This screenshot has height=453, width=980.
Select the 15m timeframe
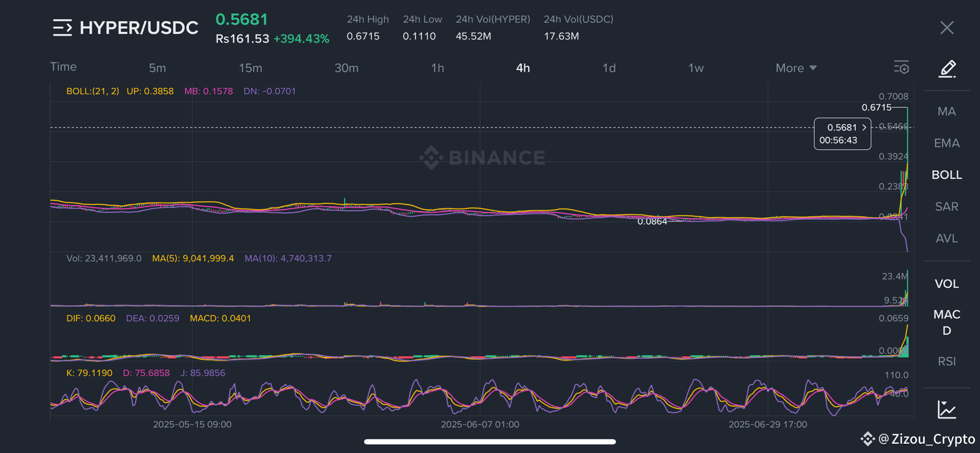click(x=250, y=68)
